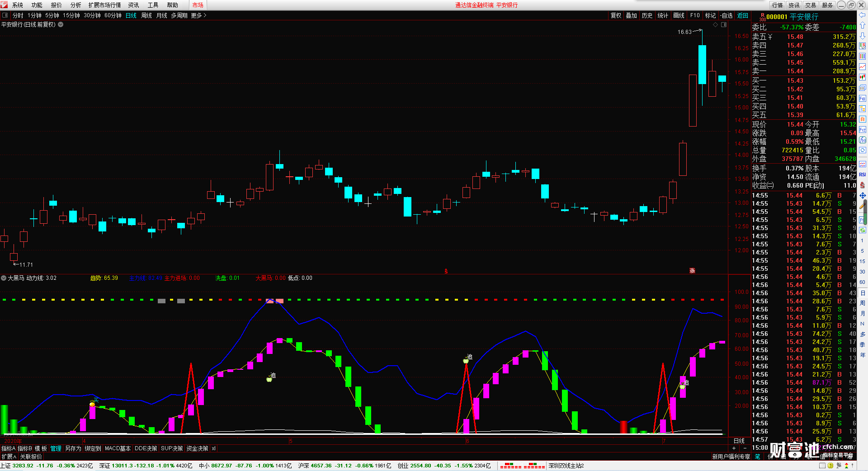Click the 服务 button at top right
This screenshot has width=868, height=471.
(827, 5)
